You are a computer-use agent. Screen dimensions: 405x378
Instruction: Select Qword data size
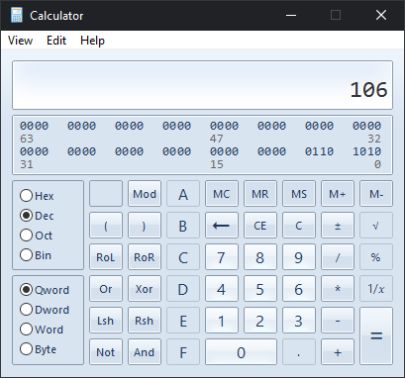point(45,290)
